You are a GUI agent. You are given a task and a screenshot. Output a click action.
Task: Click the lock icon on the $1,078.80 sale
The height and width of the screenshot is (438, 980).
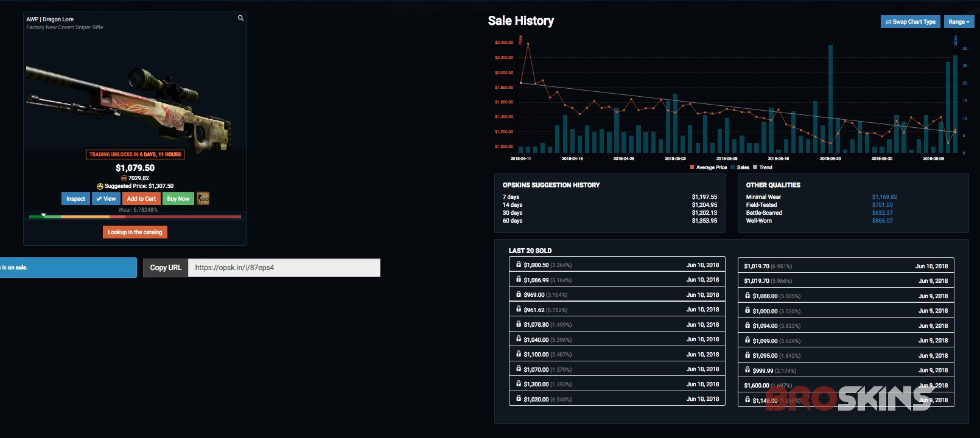(x=519, y=324)
